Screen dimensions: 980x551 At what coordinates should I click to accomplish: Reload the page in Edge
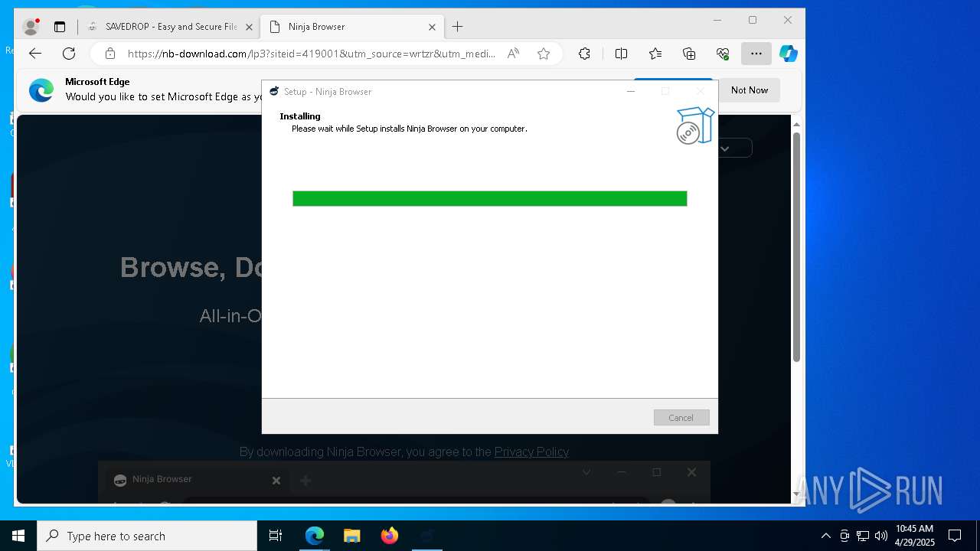tap(69, 54)
